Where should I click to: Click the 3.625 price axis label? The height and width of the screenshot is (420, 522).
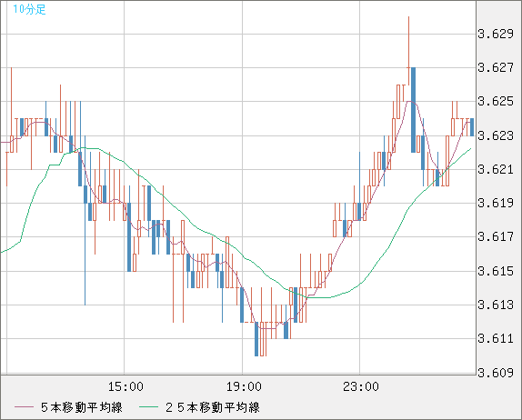tap(496, 102)
